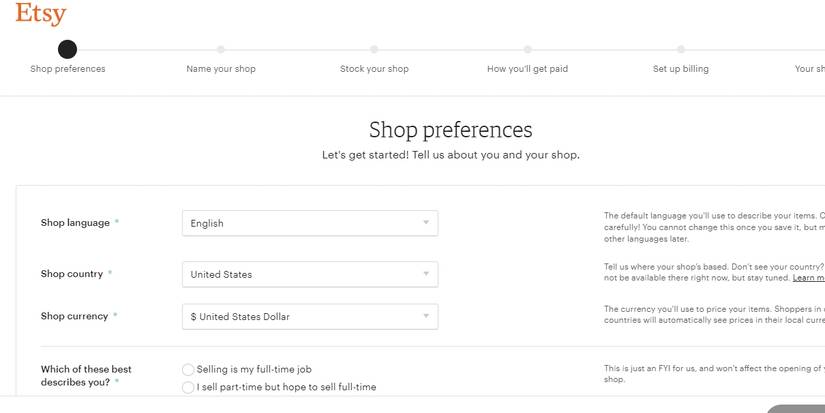Click the cut-off "Your sh…" step label
Screen dimensions: 825x413
click(809, 69)
